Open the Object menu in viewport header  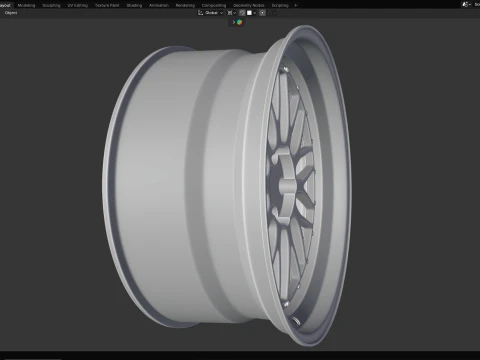(x=11, y=13)
